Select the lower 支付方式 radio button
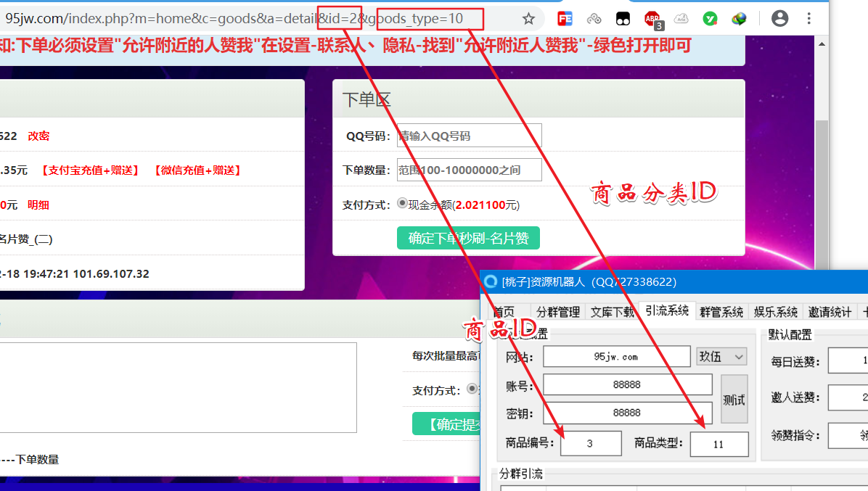The height and width of the screenshot is (491, 868). pos(472,389)
